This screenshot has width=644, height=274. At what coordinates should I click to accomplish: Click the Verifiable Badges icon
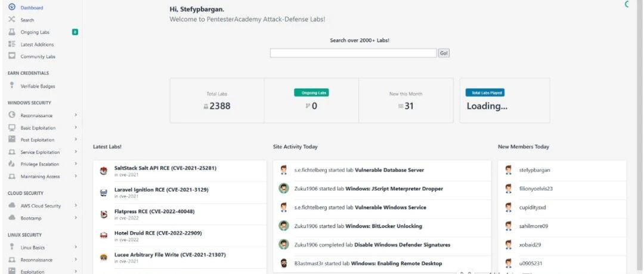click(12, 85)
